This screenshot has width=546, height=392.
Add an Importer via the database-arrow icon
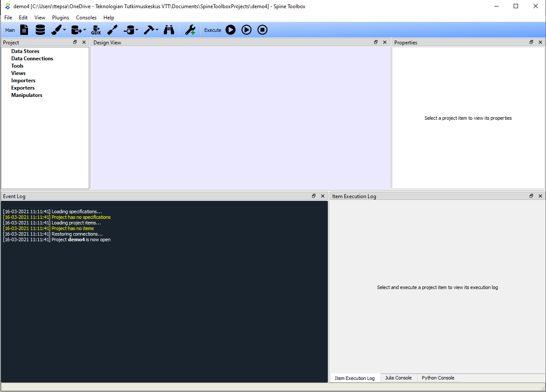point(129,30)
